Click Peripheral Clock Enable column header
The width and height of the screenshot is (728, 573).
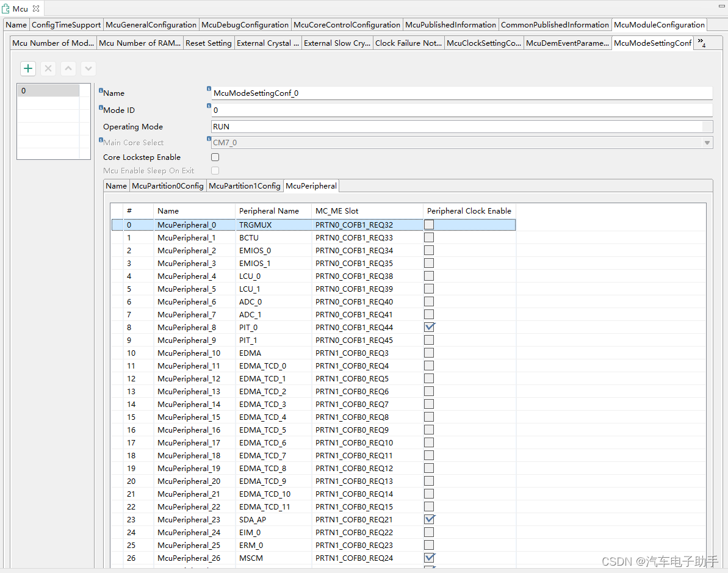tap(469, 211)
